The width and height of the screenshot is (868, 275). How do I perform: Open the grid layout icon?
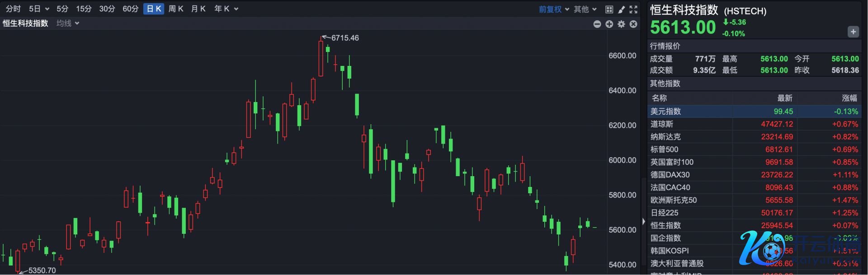point(609,9)
